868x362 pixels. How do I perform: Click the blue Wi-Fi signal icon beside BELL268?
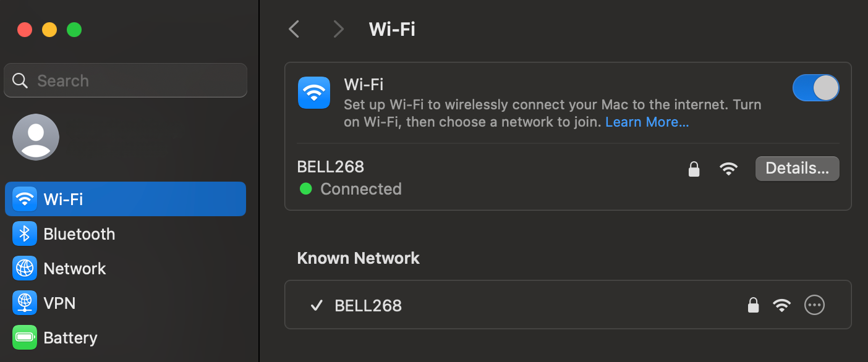click(x=728, y=168)
